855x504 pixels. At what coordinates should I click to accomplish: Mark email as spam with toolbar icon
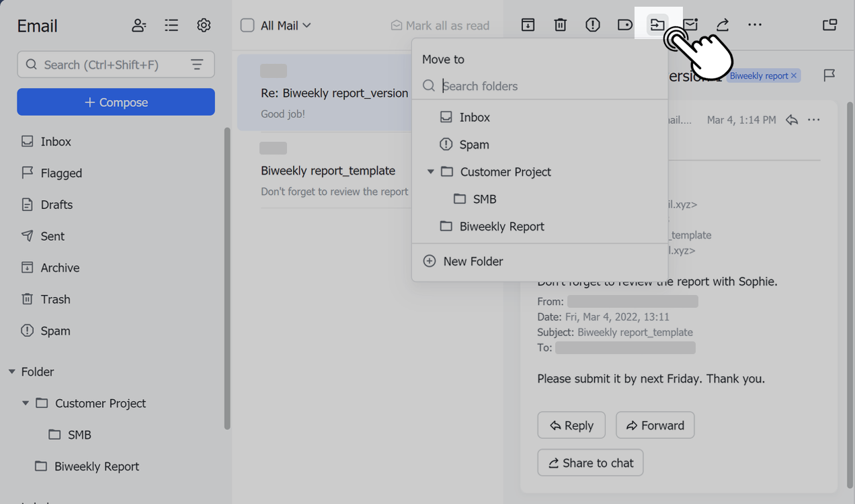[x=593, y=25]
